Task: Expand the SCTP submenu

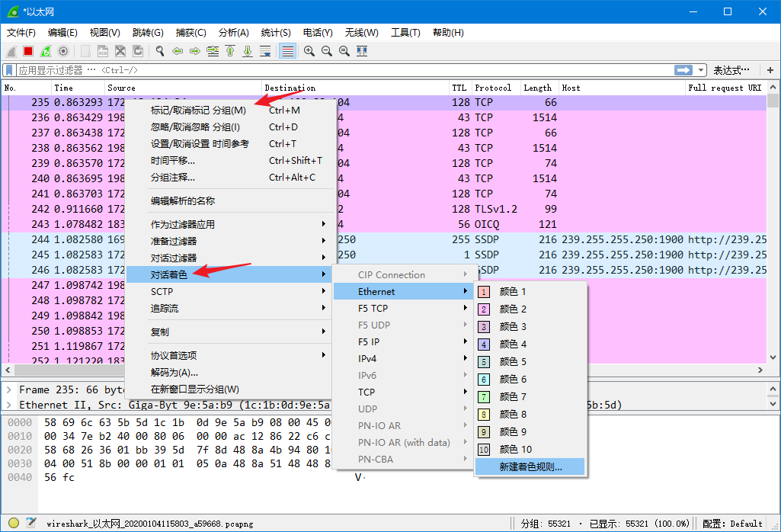Action: click(x=229, y=292)
